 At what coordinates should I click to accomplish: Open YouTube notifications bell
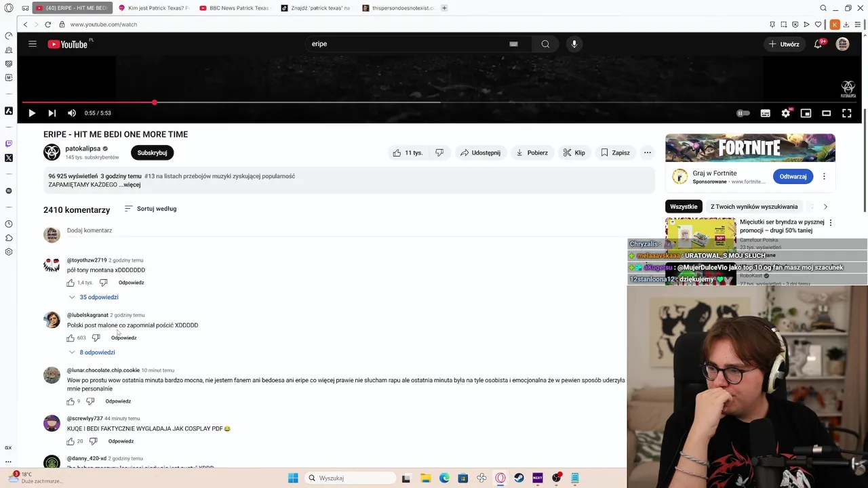818,44
